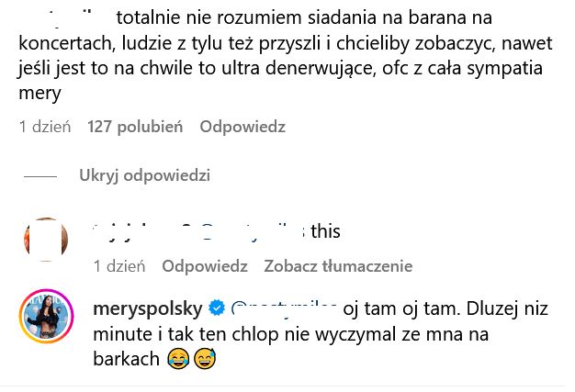
Task: Click the verified badge next to meryspolsky
Action: click(219, 307)
